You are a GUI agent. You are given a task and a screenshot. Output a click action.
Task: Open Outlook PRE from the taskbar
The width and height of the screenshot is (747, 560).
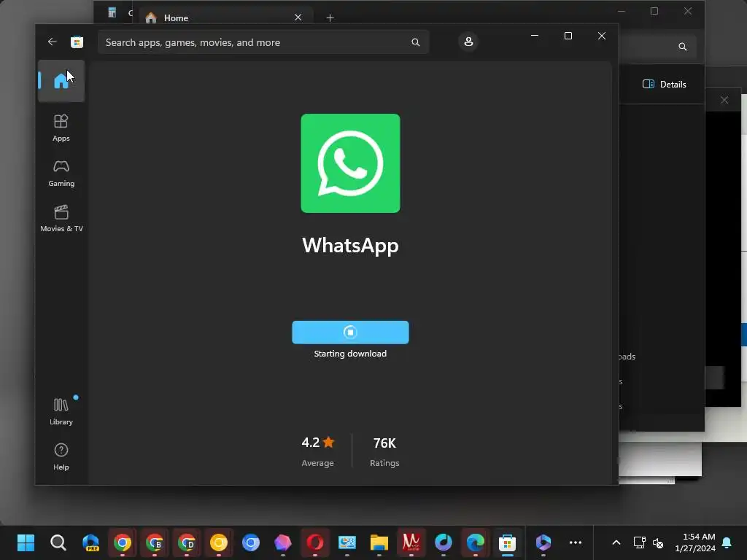[90, 542]
